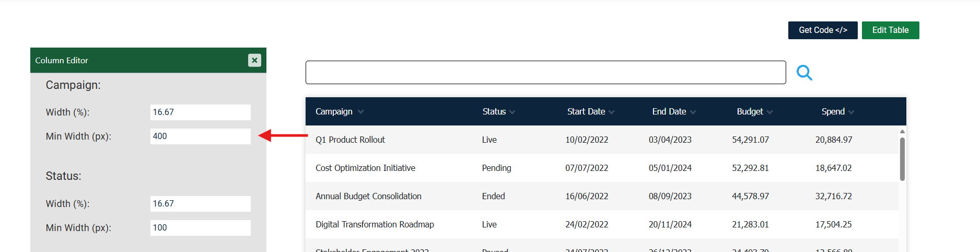
Task: Toggle End Date column sort arrow
Action: tap(693, 112)
